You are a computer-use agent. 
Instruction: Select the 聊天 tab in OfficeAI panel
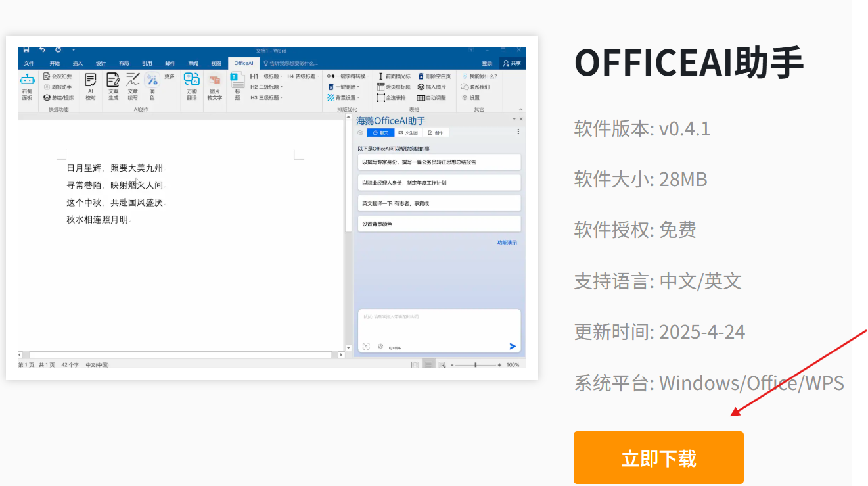pos(381,132)
